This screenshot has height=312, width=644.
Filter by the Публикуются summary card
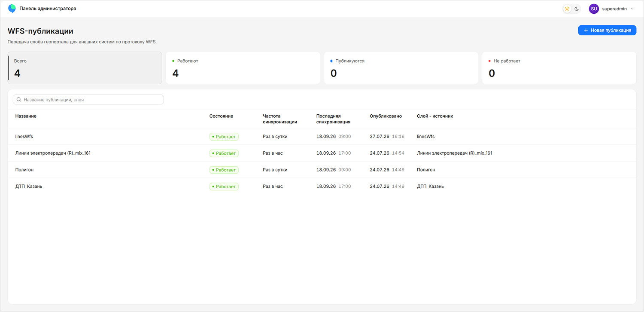pyautogui.click(x=401, y=68)
